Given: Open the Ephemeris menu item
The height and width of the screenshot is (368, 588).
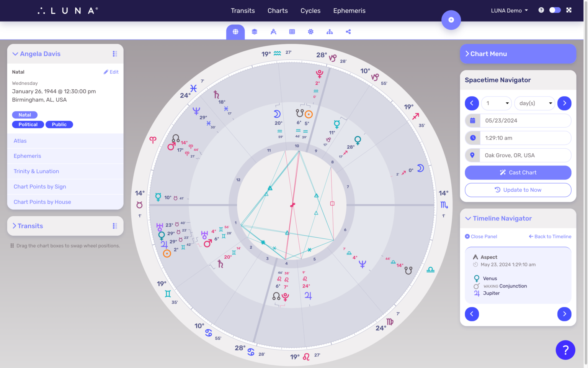Looking at the screenshot, I should tap(349, 10).
